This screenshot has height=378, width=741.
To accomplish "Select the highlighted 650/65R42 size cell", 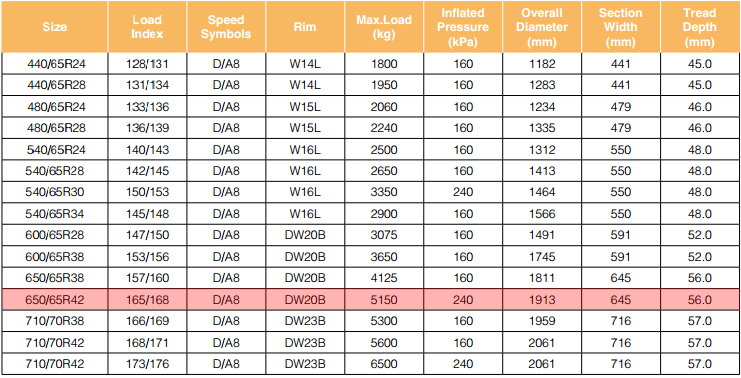I will click(x=54, y=300).
